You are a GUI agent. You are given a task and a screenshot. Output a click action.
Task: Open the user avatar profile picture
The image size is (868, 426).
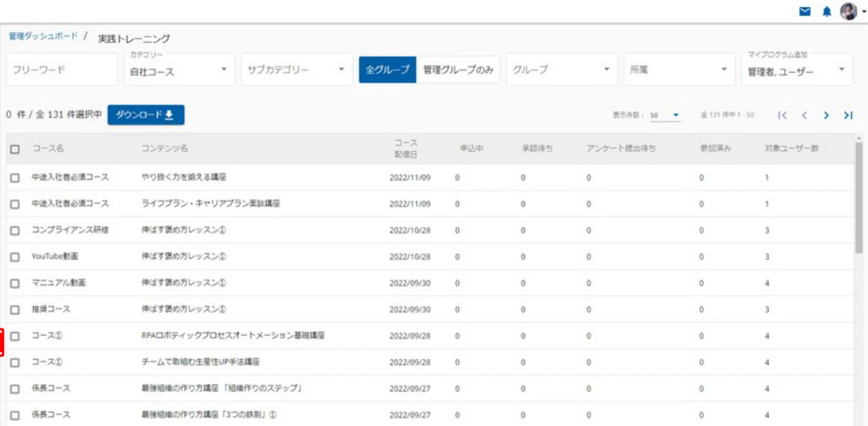click(848, 11)
